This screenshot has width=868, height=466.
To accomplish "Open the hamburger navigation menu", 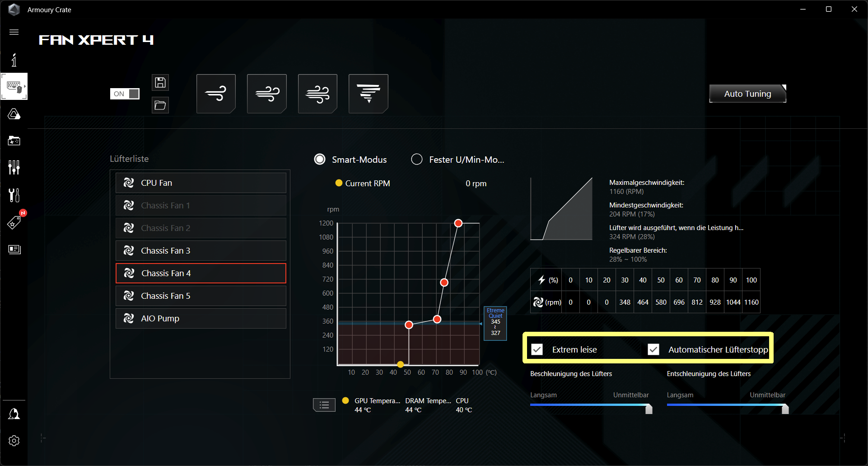I will pyautogui.click(x=14, y=32).
